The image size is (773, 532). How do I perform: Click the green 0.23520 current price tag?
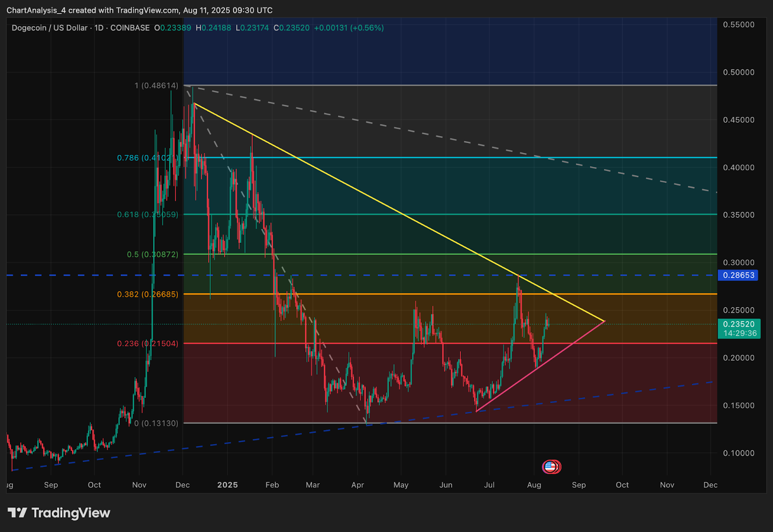(x=739, y=328)
